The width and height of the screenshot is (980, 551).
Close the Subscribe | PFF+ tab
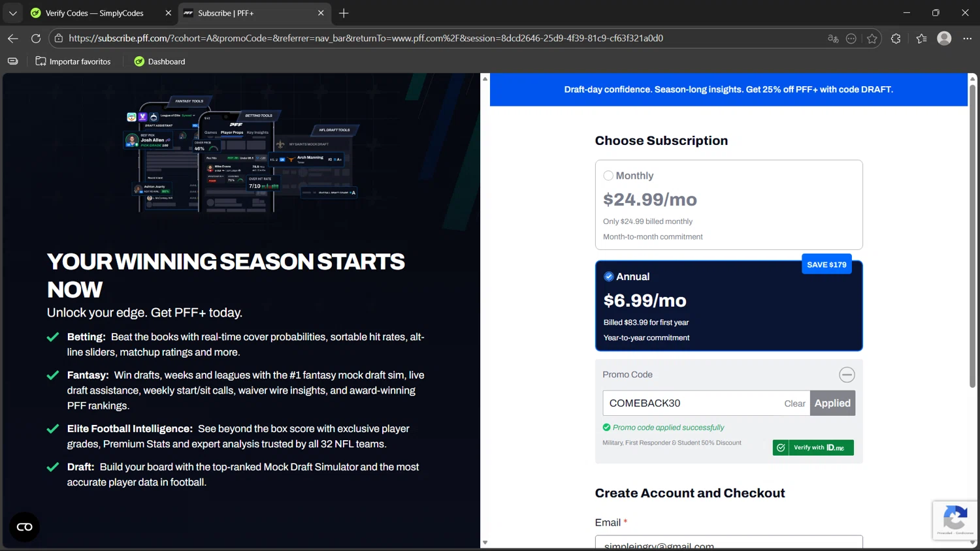click(321, 13)
